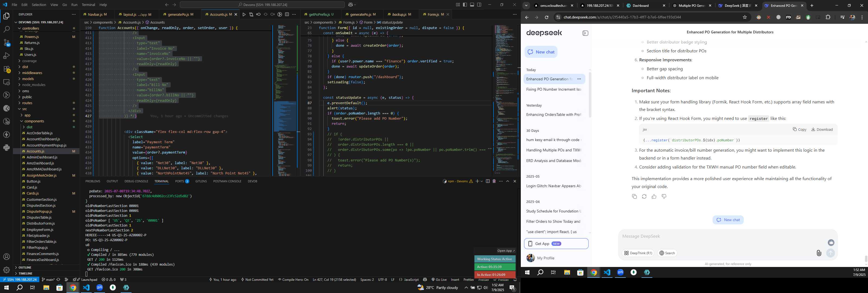Open the Remote Explorer view
Viewport: 868px width, 293px height.
coord(7,82)
